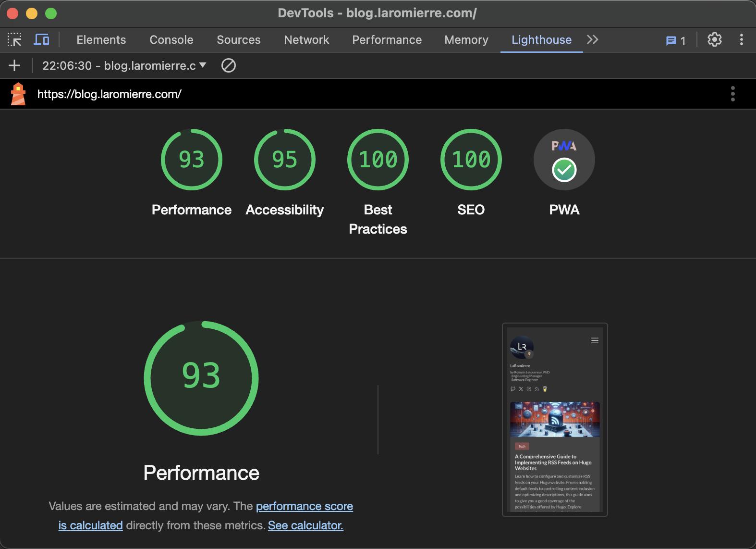The width and height of the screenshot is (756, 549).
Task: Clear all Lighthouse reports icon
Action: pos(229,65)
